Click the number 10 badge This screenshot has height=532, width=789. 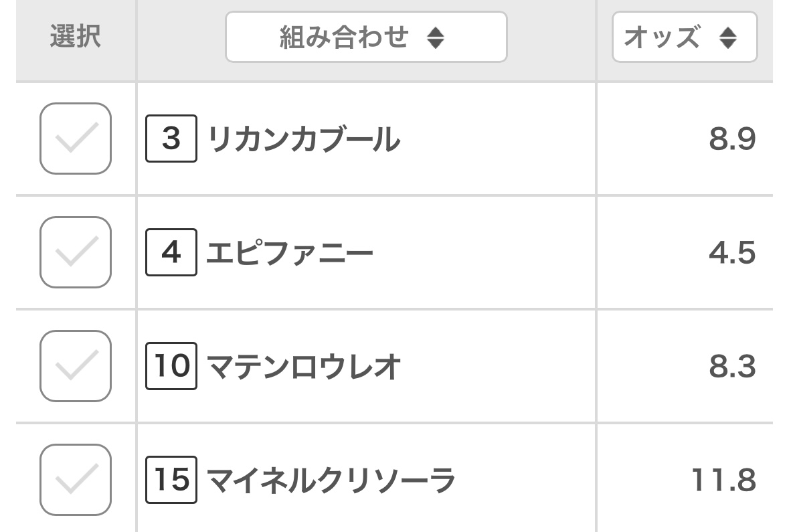point(171,367)
